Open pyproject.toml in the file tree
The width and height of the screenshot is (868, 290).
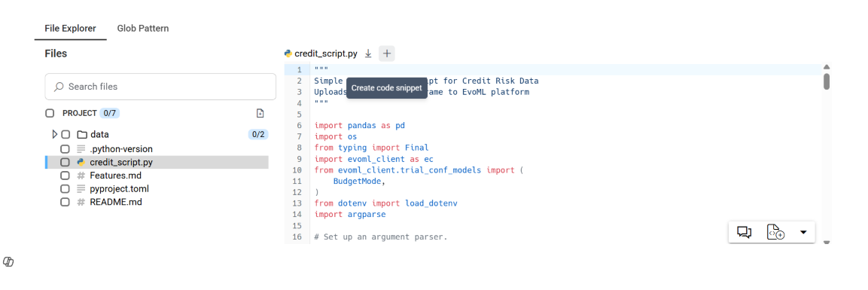point(119,189)
